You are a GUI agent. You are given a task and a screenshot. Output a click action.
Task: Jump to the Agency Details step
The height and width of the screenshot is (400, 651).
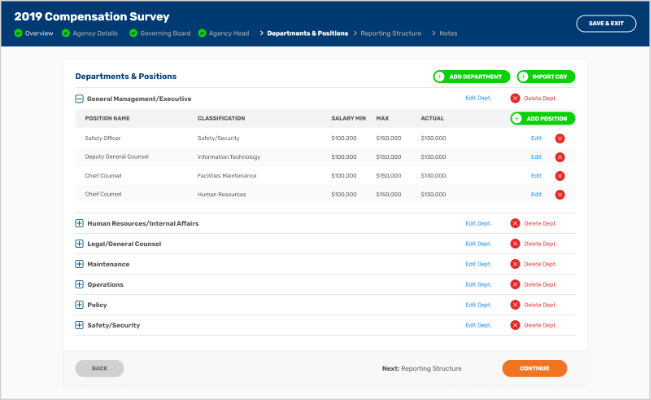pos(93,33)
